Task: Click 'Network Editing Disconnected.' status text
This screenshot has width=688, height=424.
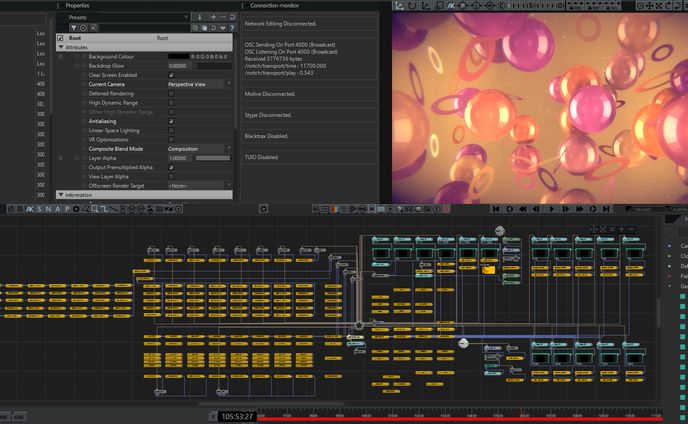Action: [x=280, y=24]
